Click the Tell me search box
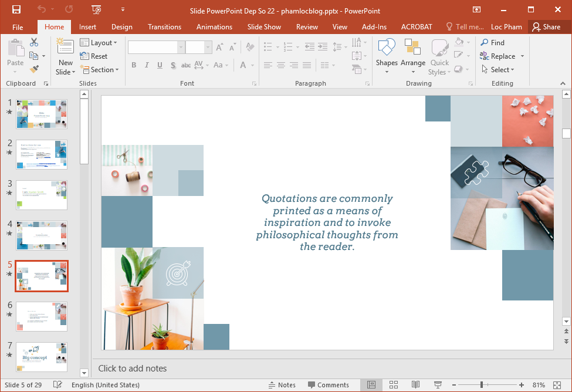Screen dimensions: 572x392 coord(465,27)
